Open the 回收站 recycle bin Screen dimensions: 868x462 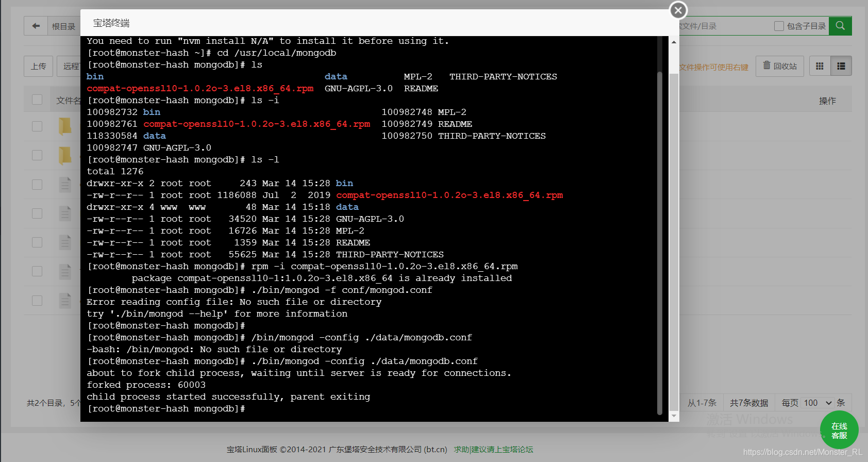pyautogui.click(x=780, y=66)
